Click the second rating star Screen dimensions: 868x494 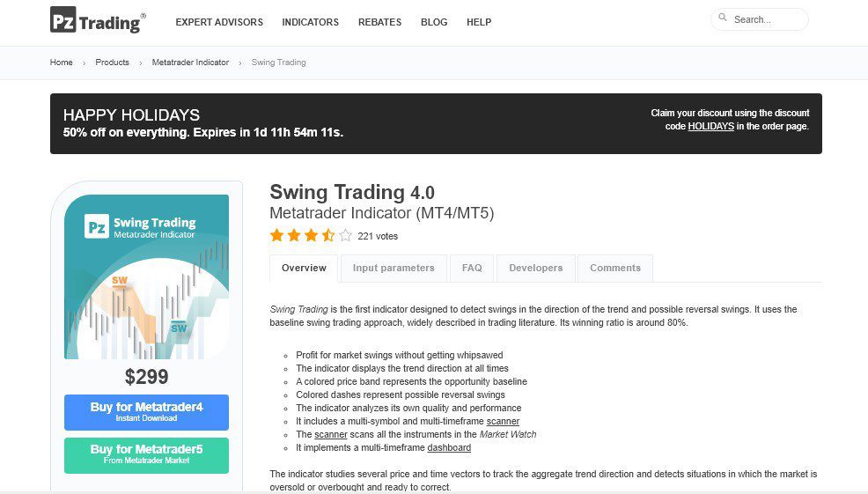pos(294,235)
